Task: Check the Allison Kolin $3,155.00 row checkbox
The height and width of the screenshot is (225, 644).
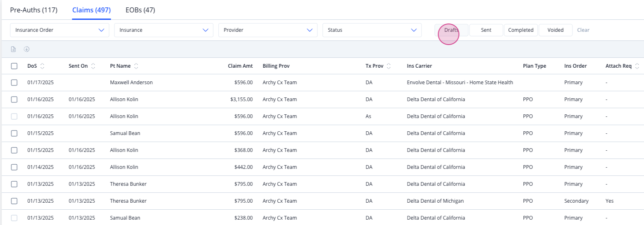Action: (14, 99)
